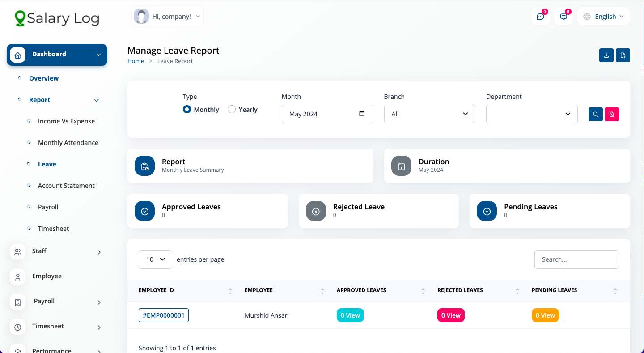Select the Monthly radio button

tap(187, 109)
